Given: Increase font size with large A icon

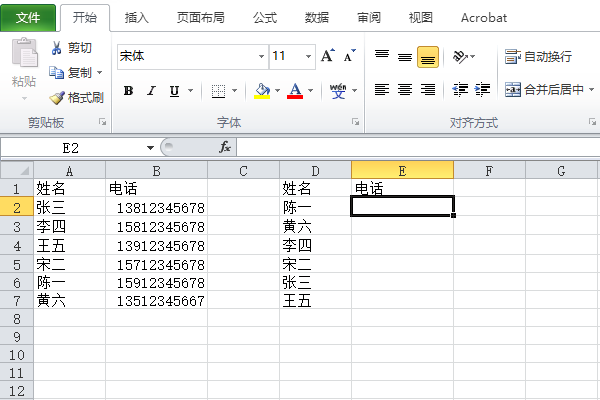Looking at the screenshot, I should (328, 56).
